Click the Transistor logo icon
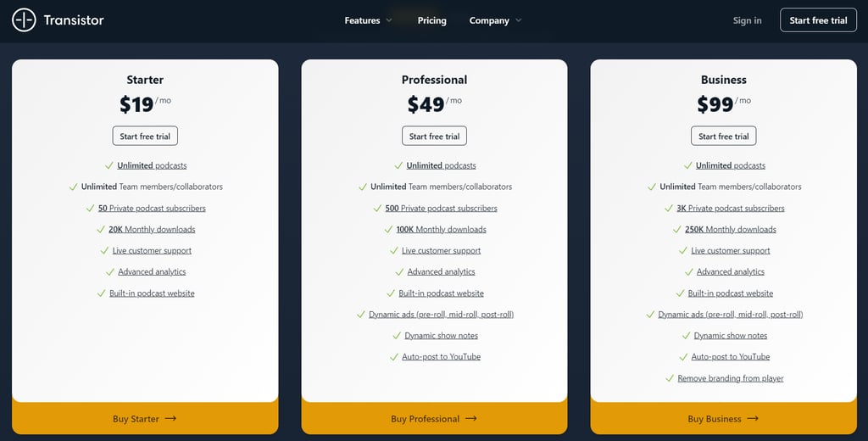Viewport: 868px width, 441px height. (24, 20)
